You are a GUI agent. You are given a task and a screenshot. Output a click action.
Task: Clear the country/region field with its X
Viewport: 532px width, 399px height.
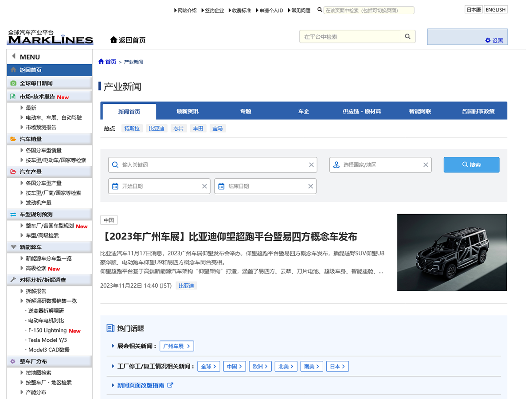coord(426,165)
